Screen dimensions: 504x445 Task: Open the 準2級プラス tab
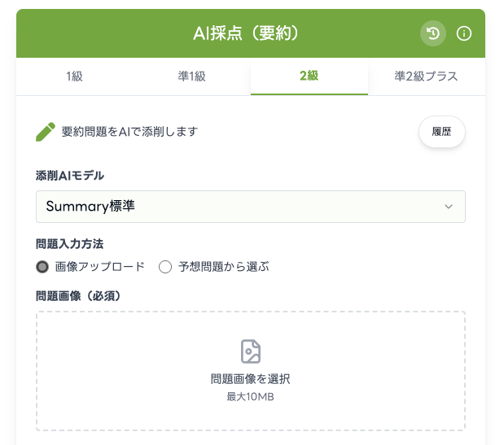[426, 76]
